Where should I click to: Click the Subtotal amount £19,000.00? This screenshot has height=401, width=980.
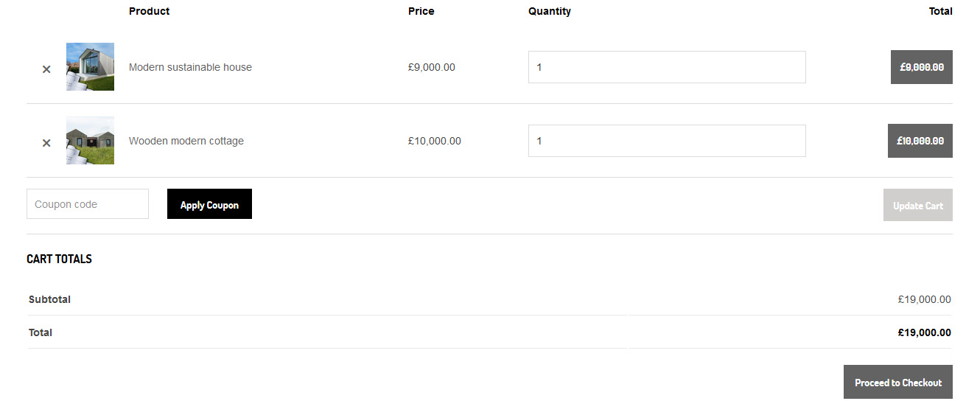tap(925, 299)
